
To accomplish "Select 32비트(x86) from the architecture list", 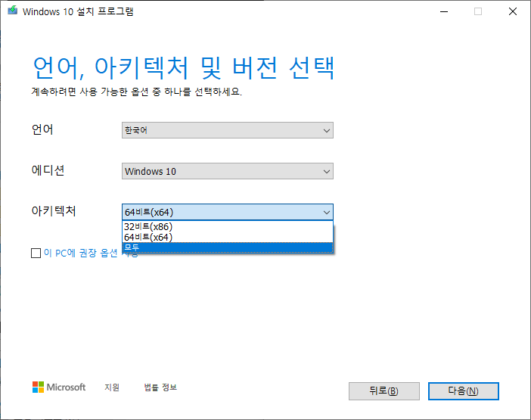I will pyautogui.click(x=228, y=226).
